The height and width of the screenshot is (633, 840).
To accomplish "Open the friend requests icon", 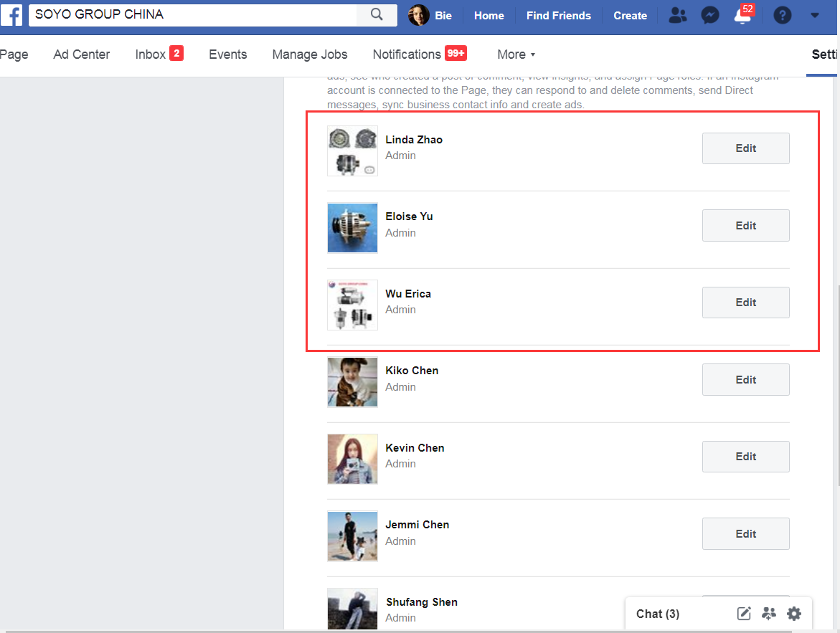I will [678, 15].
